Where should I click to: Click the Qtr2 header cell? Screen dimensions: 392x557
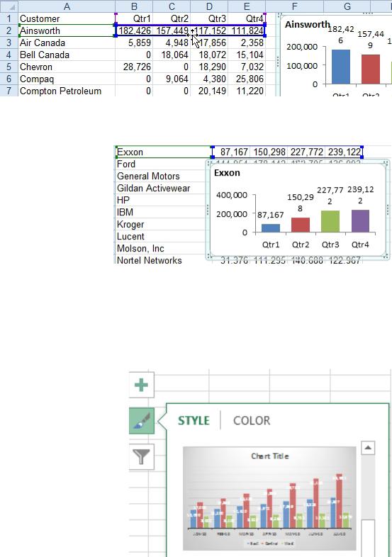pos(172,18)
